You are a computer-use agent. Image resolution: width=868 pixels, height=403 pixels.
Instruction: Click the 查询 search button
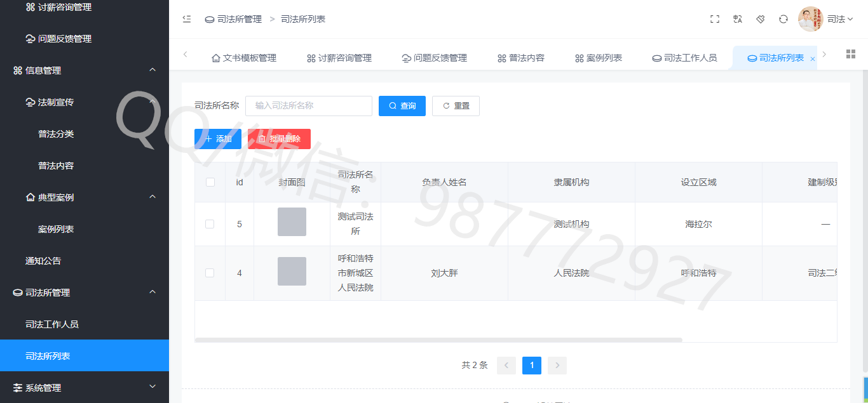[x=402, y=106]
